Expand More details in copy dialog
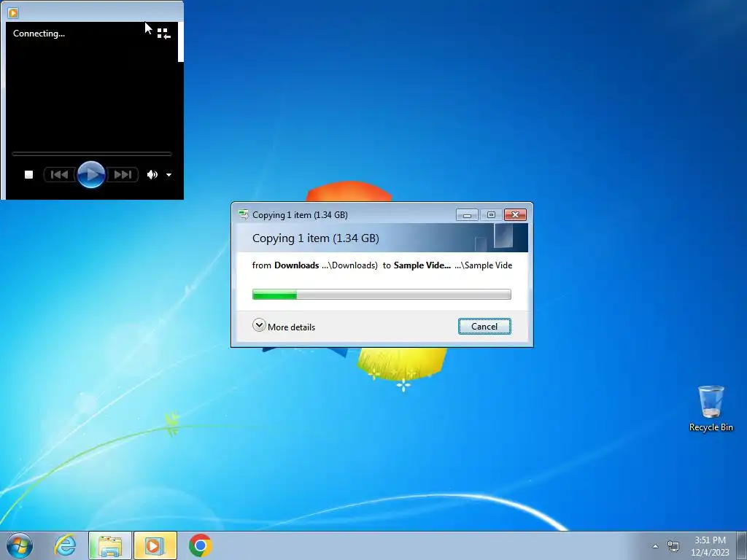Screen dimensions: 747x560 [x=284, y=326]
